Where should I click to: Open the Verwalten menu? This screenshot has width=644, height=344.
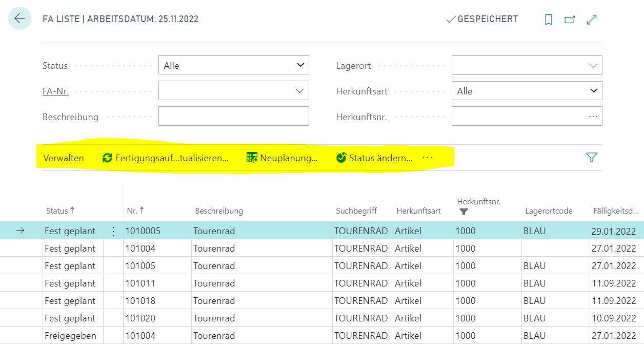coord(64,158)
